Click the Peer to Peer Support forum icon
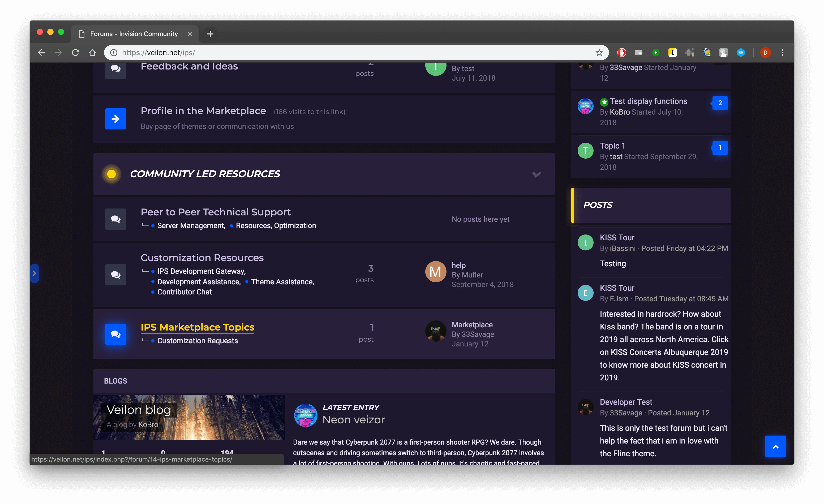824x504 pixels. (x=115, y=219)
